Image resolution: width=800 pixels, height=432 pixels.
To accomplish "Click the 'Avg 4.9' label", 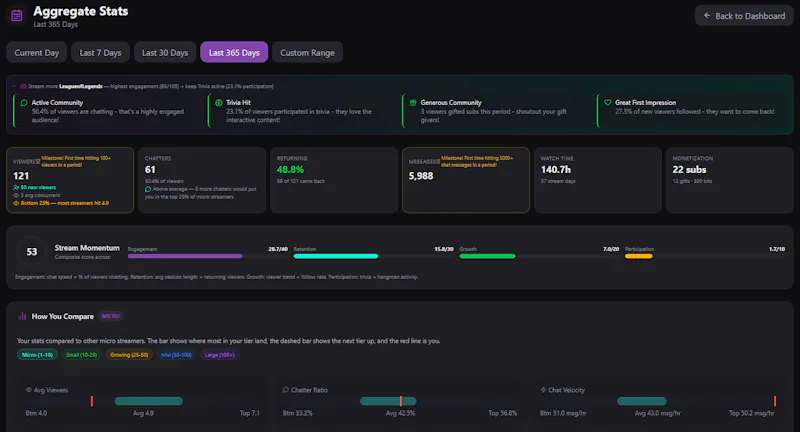I will [143, 413].
